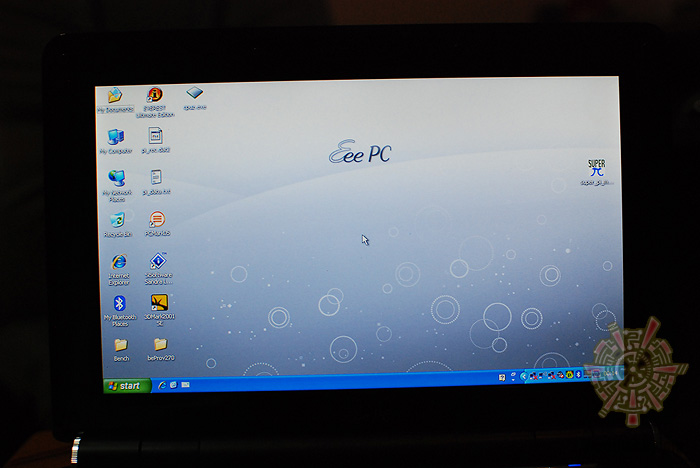
Task: Open the My Documents desktop icon
Action: point(115,100)
